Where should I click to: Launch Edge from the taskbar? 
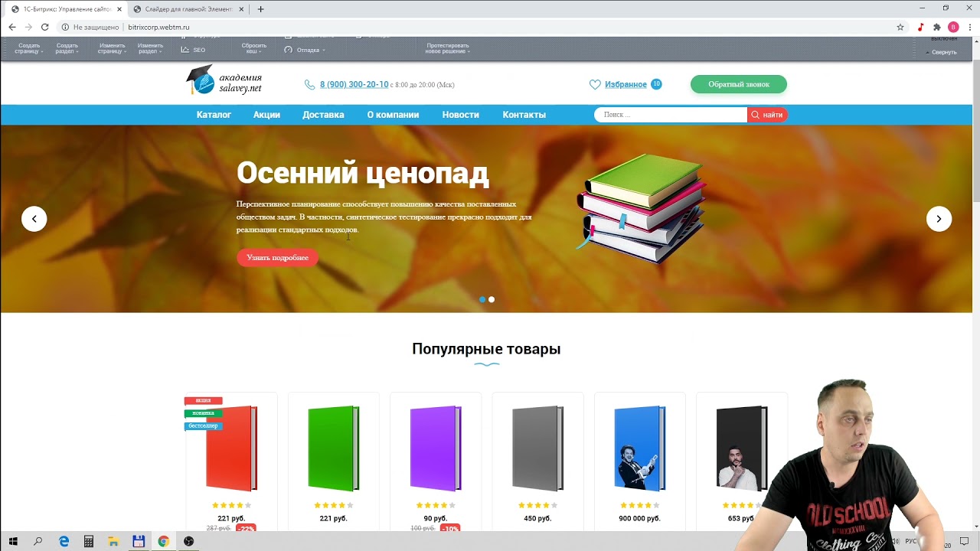click(x=64, y=541)
